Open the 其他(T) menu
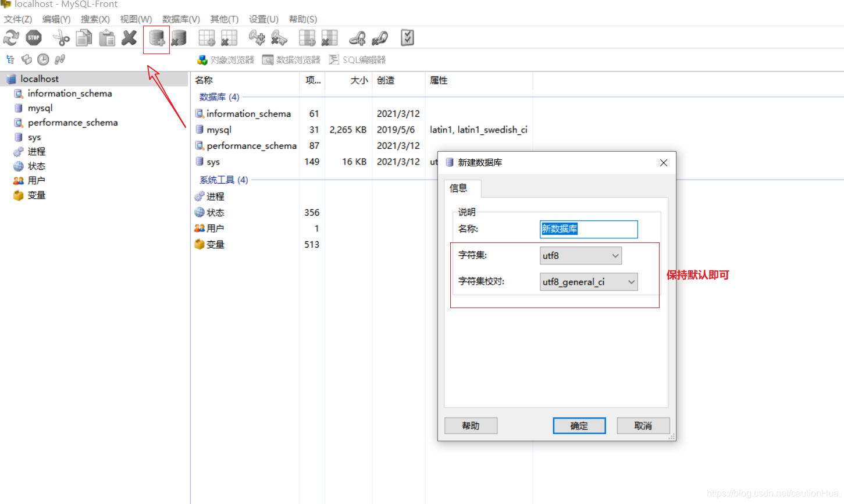The width and height of the screenshot is (844, 504). (225, 19)
